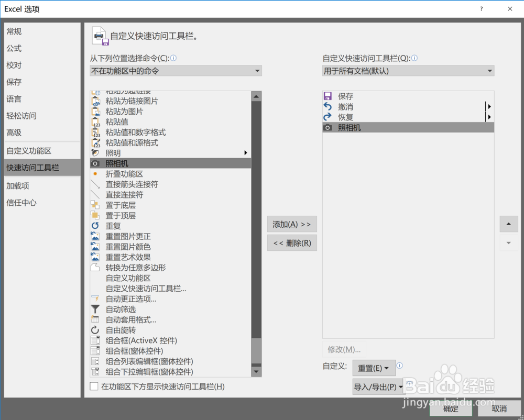Click the 添加(A) >> button

[292, 224]
